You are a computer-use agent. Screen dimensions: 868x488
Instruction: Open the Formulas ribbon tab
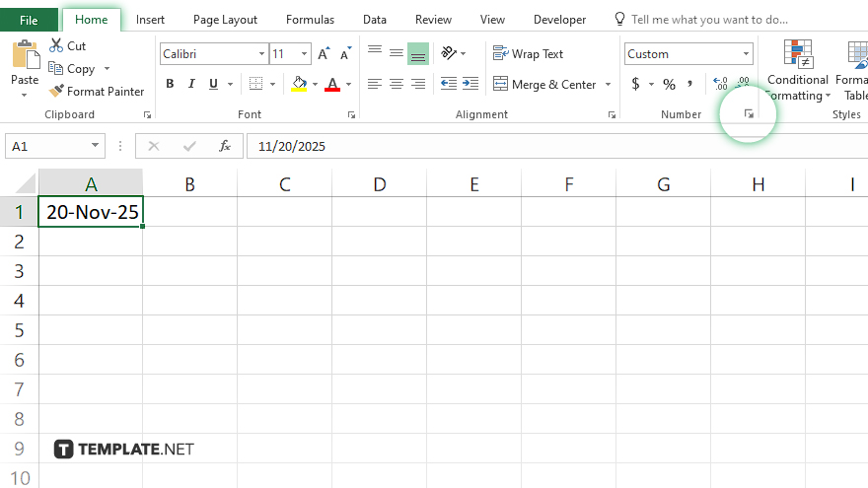(x=310, y=20)
